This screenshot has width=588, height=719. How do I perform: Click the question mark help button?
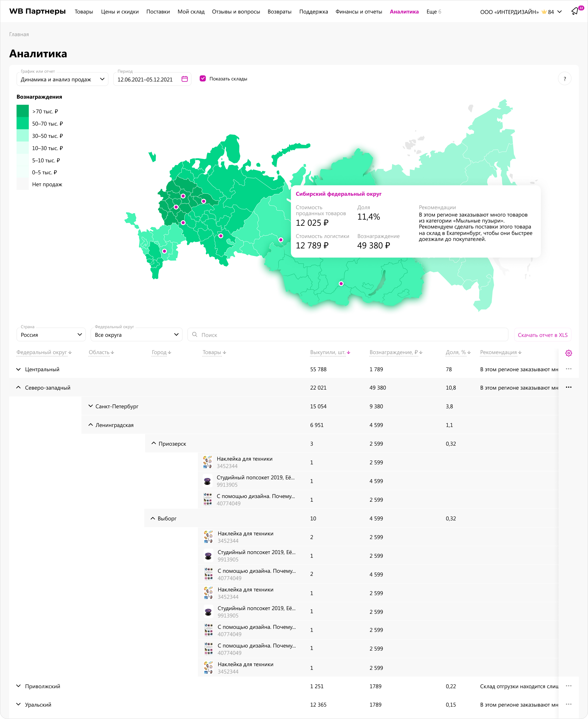(564, 79)
